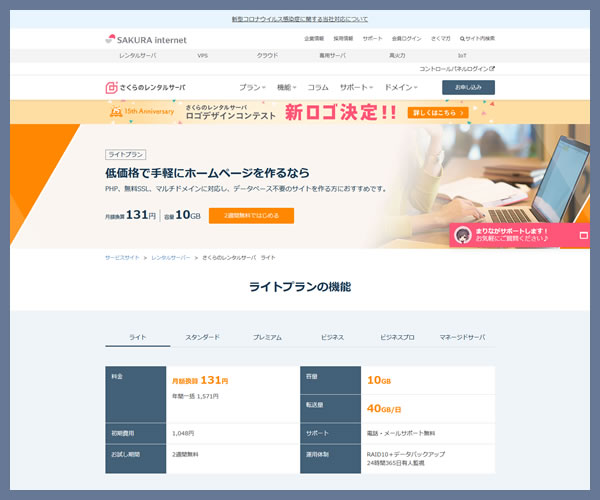Screen dimensions: 600x500
Task: Click the さくらのレンタルサーバ logo icon
Action: [111, 88]
